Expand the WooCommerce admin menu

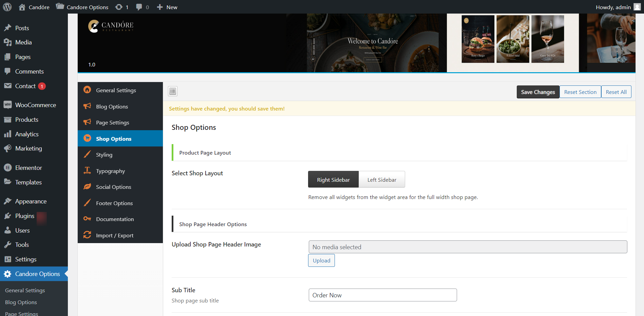tap(35, 105)
